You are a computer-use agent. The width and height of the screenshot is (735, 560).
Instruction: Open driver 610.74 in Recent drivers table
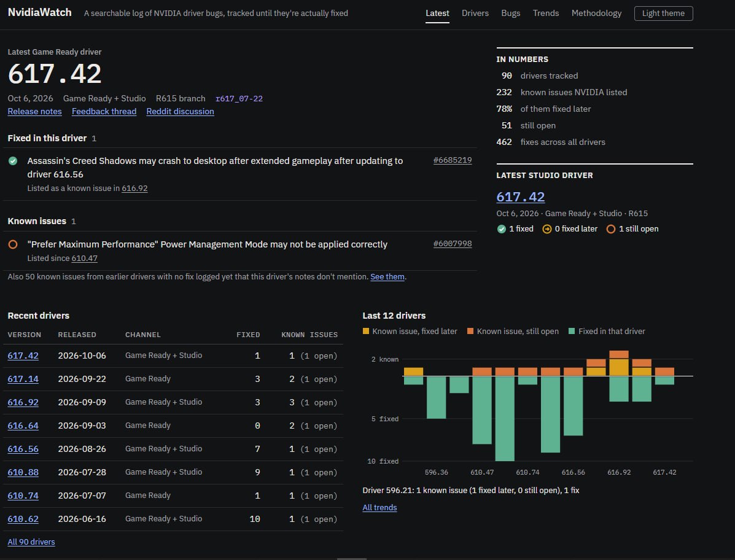[23, 496]
